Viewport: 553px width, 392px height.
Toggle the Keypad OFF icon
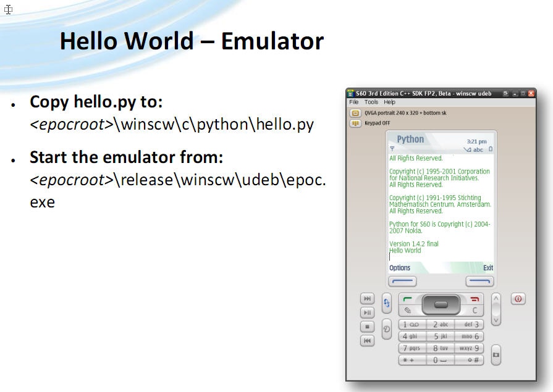(355, 123)
